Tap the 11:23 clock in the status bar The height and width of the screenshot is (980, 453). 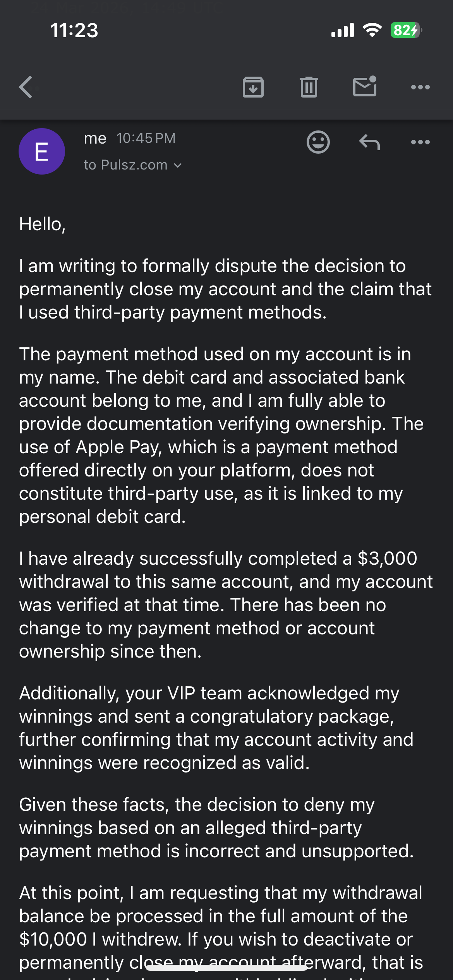click(x=74, y=30)
